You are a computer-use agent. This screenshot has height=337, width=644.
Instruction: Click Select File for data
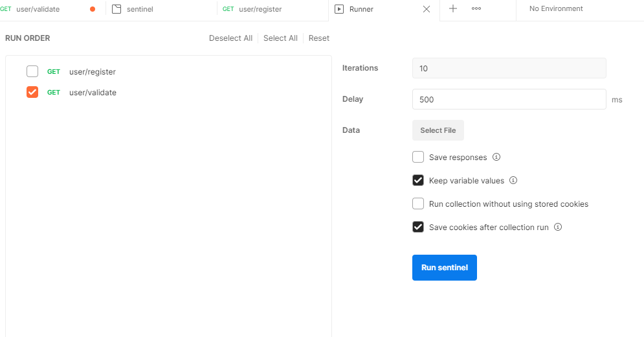(438, 130)
